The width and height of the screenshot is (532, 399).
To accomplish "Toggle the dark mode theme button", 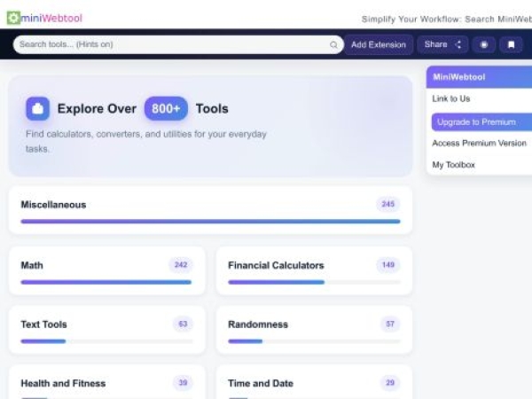I will [483, 44].
